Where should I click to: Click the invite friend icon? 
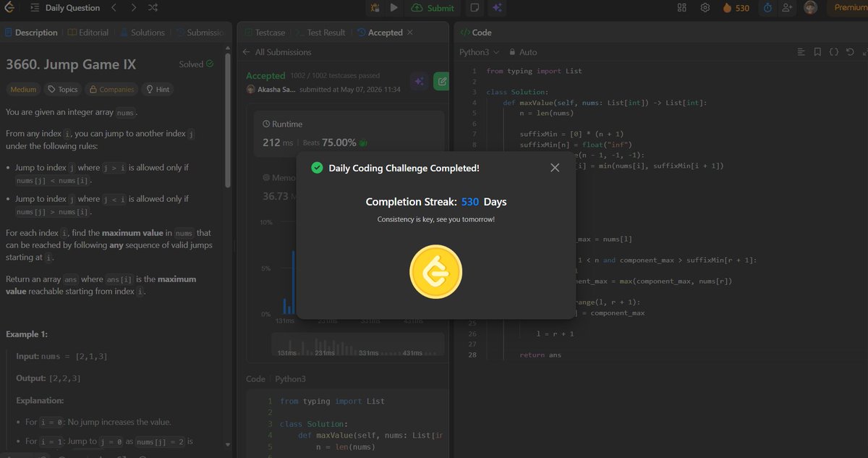pos(788,8)
